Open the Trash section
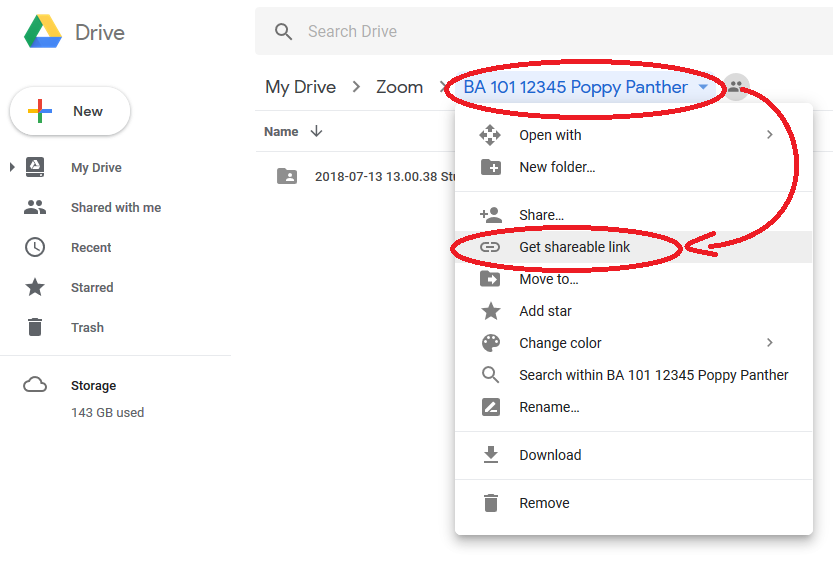 (87, 327)
